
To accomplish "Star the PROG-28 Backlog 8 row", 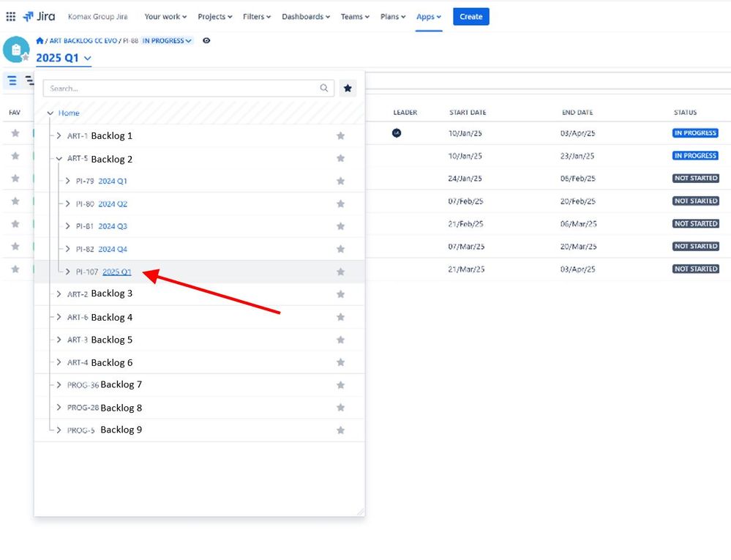I will (x=341, y=408).
